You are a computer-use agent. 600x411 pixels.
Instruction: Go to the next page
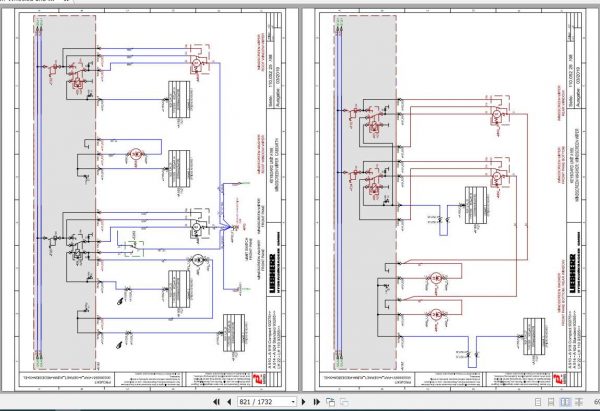[x=304, y=402]
